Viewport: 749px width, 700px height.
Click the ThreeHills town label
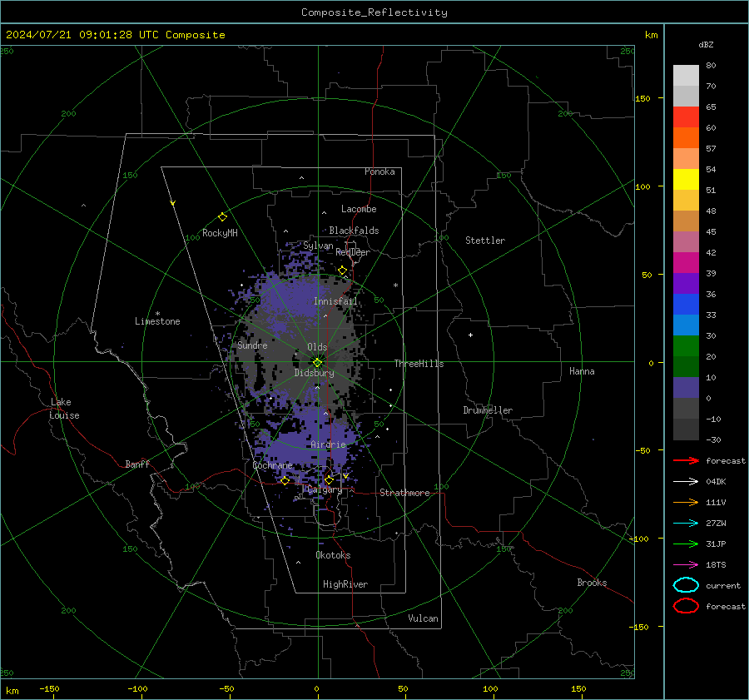pyautogui.click(x=419, y=364)
